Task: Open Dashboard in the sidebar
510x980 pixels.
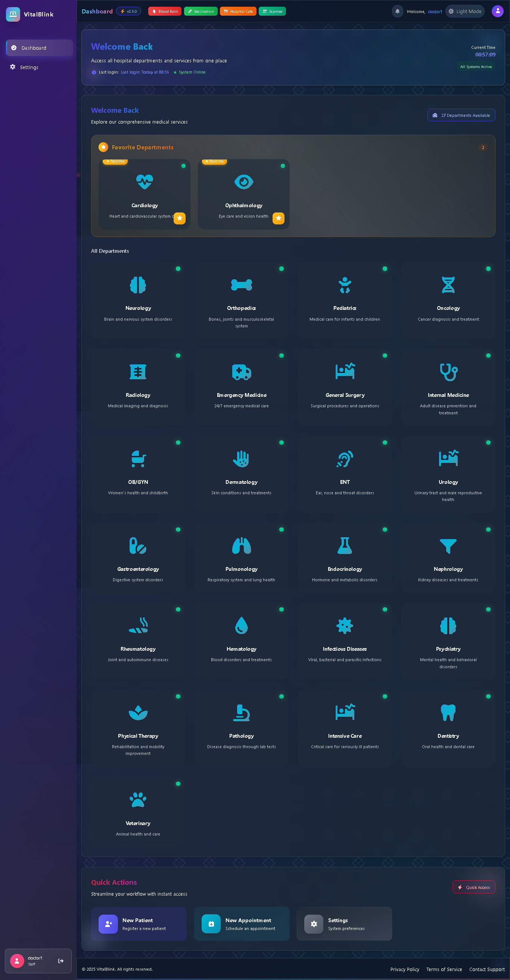Action: click(39, 48)
